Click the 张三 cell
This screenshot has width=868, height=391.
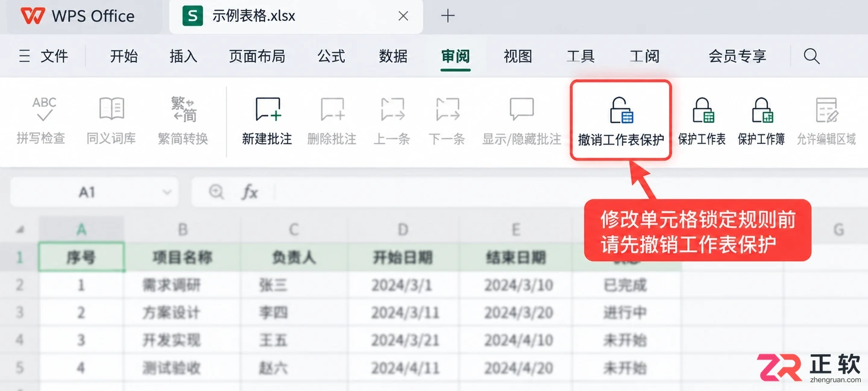[x=294, y=285]
